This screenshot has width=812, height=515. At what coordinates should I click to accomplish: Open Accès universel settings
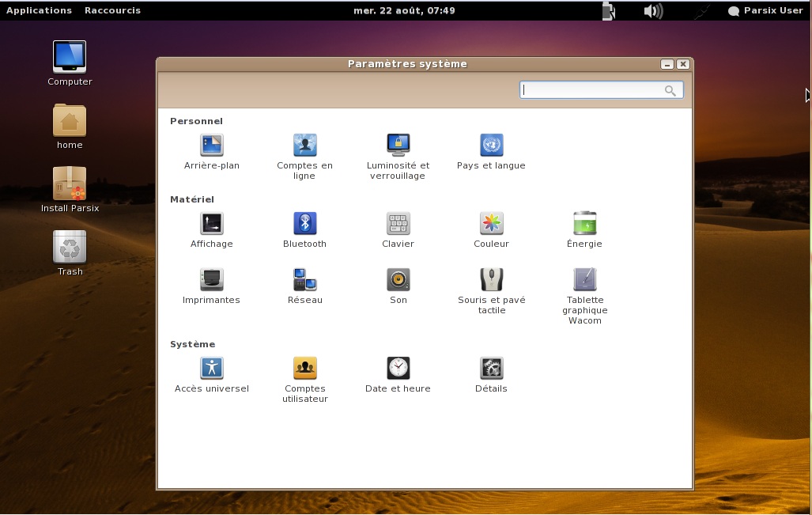(x=211, y=375)
